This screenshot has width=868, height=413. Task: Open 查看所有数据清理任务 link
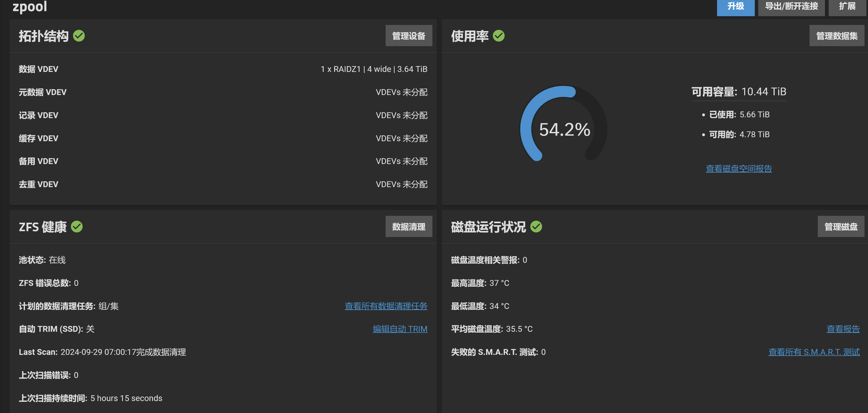coord(386,306)
